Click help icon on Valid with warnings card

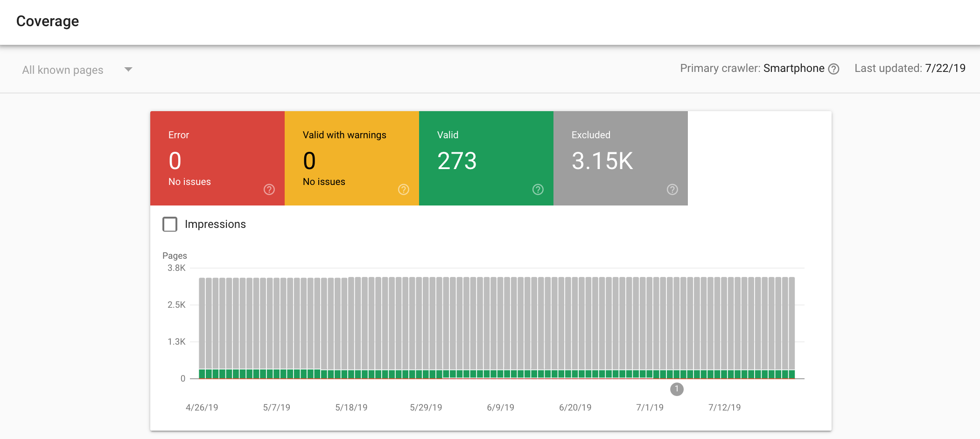[404, 189]
